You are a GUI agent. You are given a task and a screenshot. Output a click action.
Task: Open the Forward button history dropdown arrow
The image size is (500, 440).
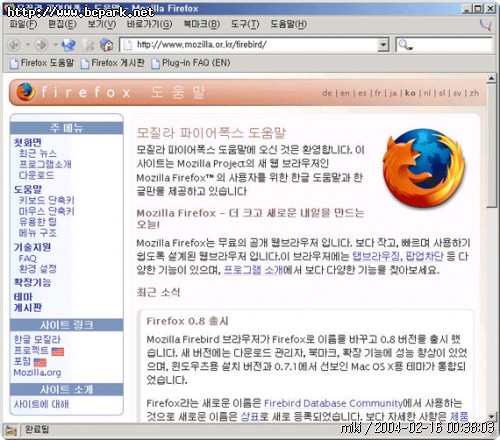(x=56, y=45)
